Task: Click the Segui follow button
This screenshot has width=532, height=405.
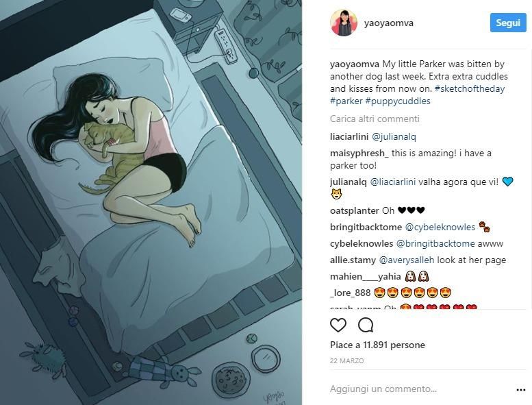Action: click(x=508, y=23)
